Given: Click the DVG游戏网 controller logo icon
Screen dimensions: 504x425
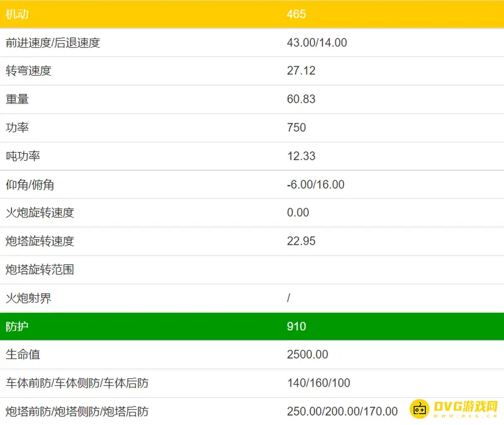Looking at the screenshot, I should [x=420, y=409].
